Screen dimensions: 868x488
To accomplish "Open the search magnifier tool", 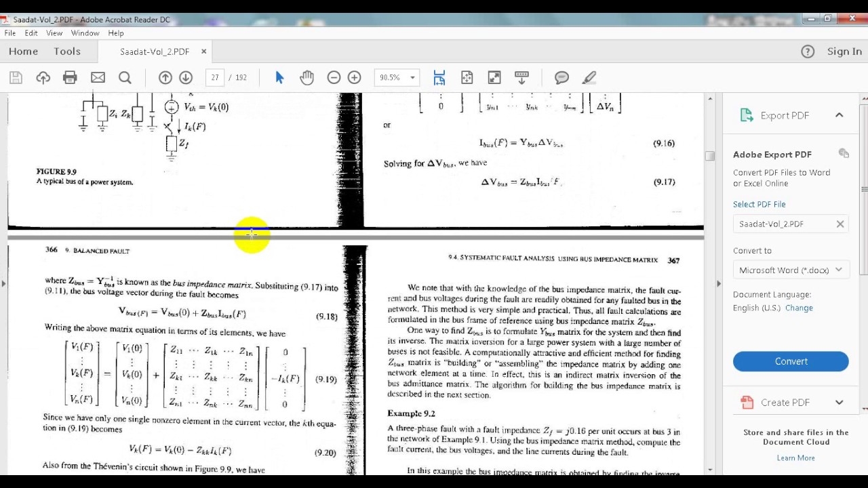I will 125,78.
